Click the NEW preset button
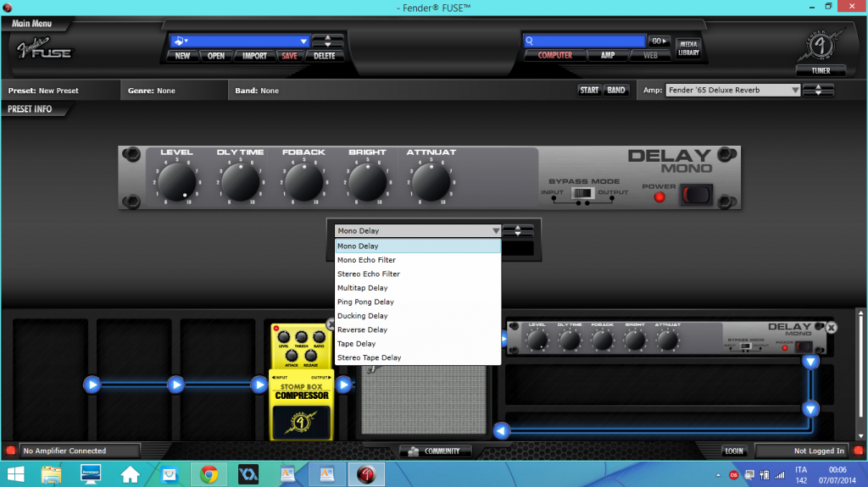Screen dimensions: 868x487 tap(182, 56)
